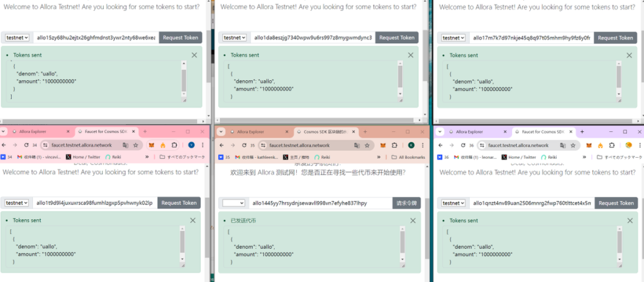Open a new tab in purple window 36
Screen dimensions: 644x282
click(582, 131)
